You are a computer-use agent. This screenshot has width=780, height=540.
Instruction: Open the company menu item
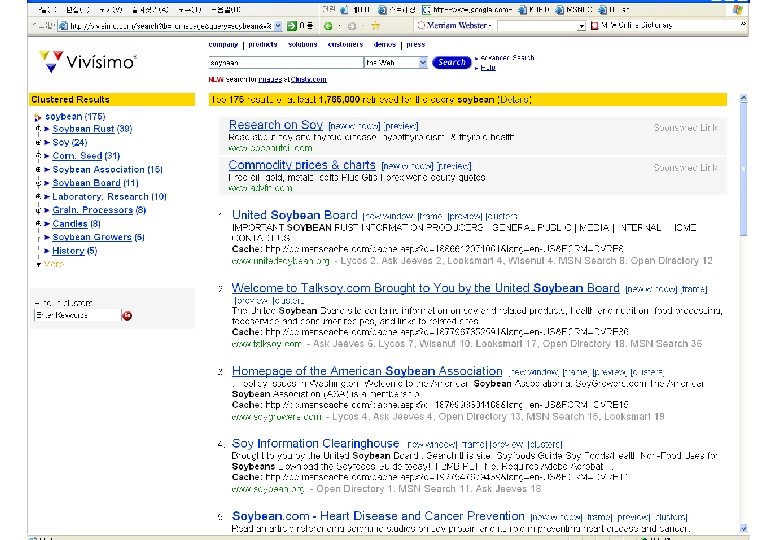point(223,45)
